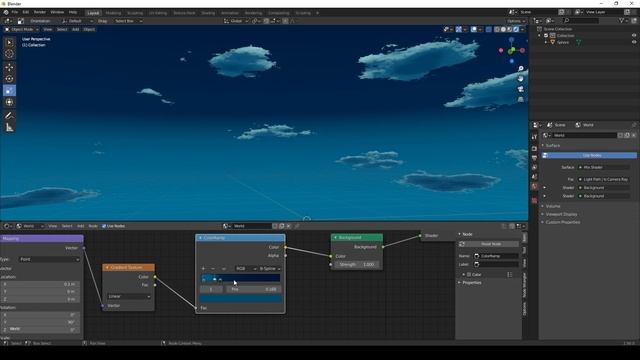Image resolution: width=640 pixels, height=360 pixels.
Task: Click the Reset Node button in sidebar
Action: [x=491, y=244]
